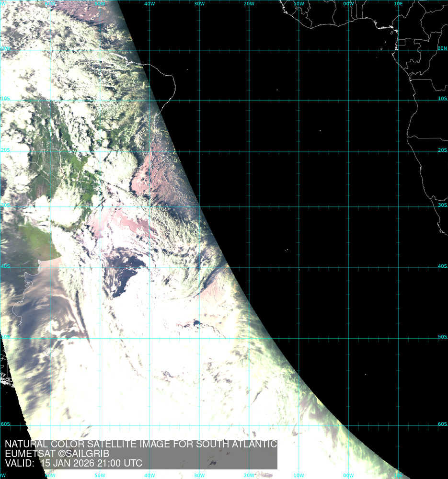Click the 60S latitude label on left edge
The width and height of the screenshot is (448, 479).
click(5, 424)
